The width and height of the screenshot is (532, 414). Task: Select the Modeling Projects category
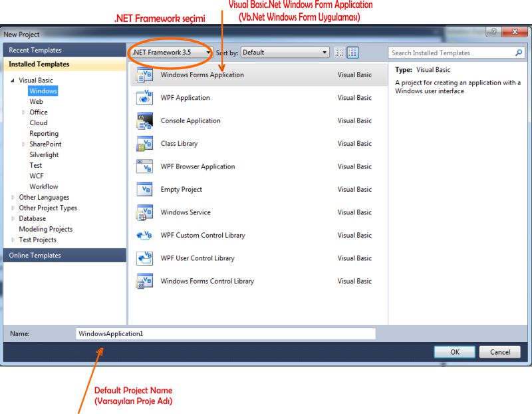45,229
